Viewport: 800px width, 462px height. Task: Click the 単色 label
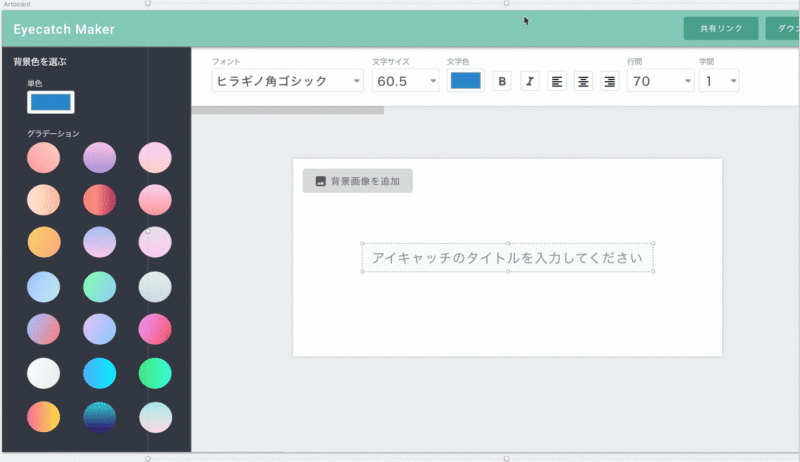pyautogui.click(x=35, y=83)
